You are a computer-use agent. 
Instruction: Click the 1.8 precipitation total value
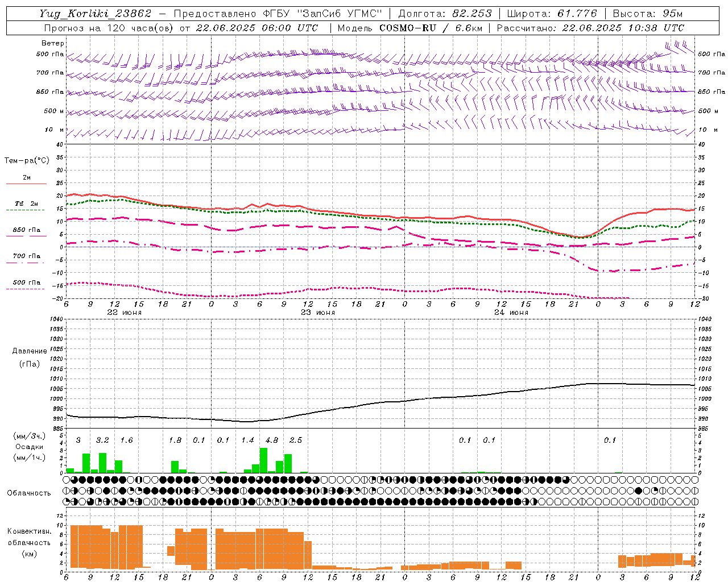tap(175, 440)
